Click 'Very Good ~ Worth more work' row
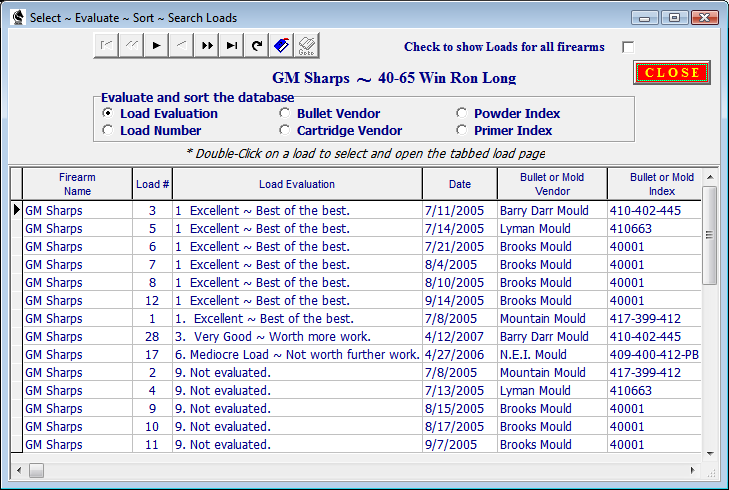This screenshot has height=490, width=729. click(356, 336)
